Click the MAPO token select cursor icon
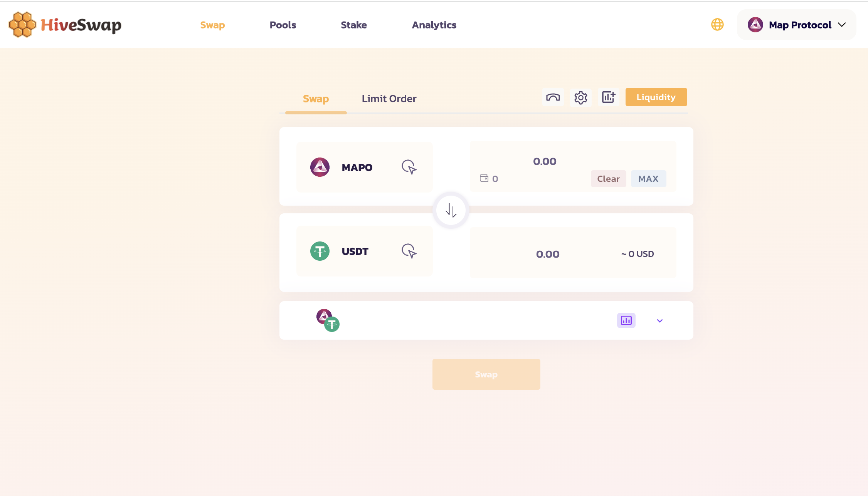The image size is (868, 496). [409, 167]
